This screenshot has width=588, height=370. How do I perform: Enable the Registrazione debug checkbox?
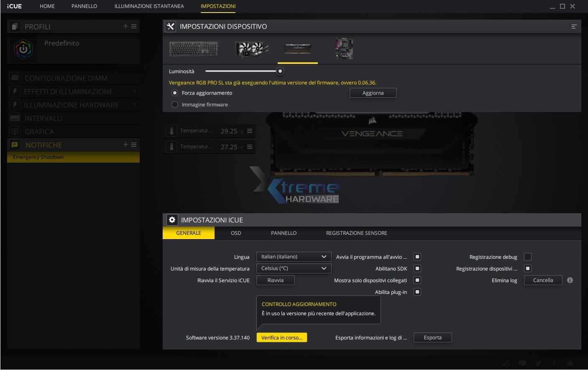(x=528, y=257)
